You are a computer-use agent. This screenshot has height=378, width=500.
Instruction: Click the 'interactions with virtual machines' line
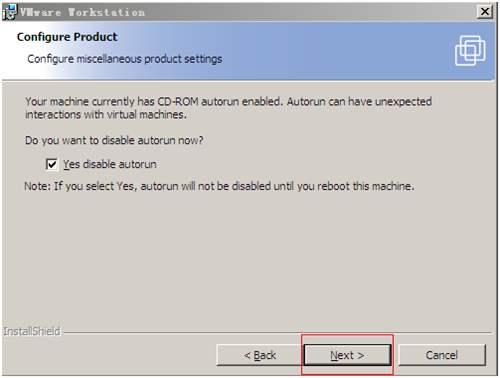click(106, 115)
